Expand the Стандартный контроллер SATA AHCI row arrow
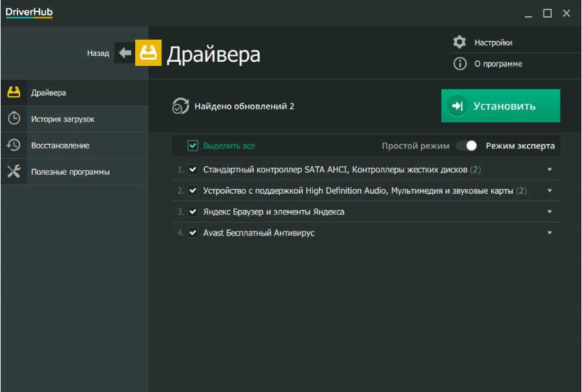582x392 pixels. (x=550, y=169)
